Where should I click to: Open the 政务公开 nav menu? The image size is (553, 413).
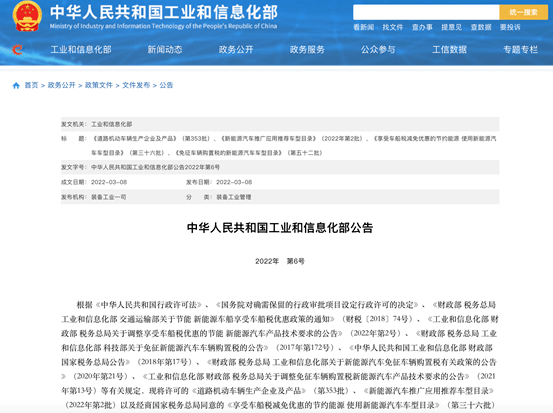pyautogui.click(x=236, y=50)
